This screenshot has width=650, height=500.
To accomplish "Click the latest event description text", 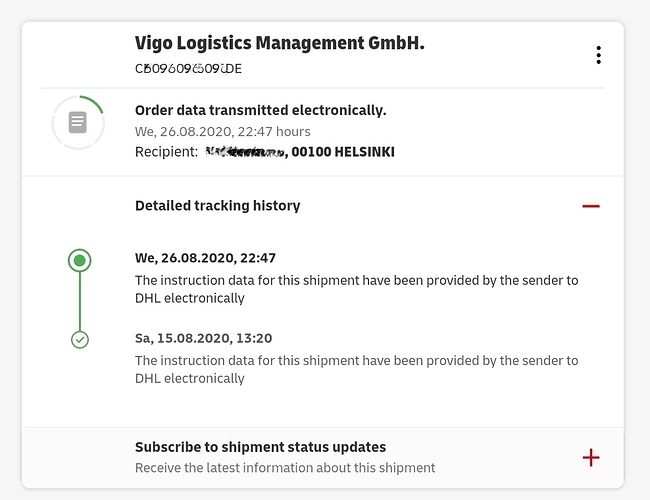I will point(357,289).
